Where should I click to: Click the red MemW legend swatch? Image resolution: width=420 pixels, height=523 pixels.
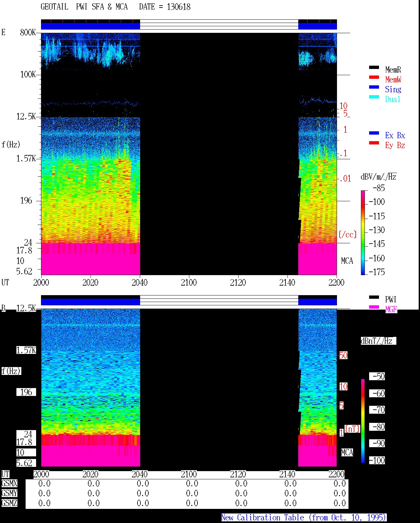[374, 77]
